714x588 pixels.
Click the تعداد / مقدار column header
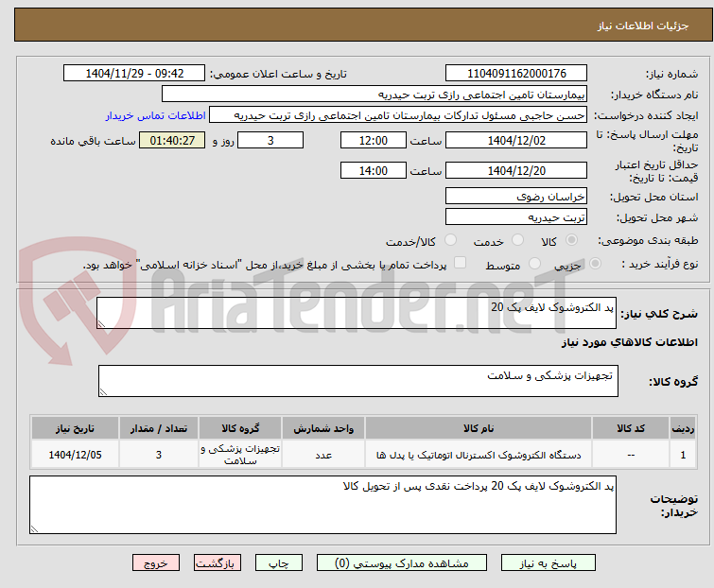[x=159, y=428]
